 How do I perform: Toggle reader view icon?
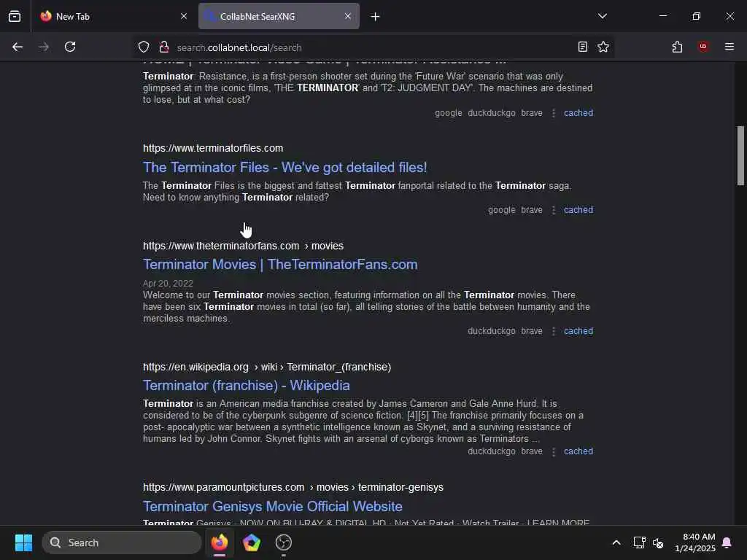[583, 47]
